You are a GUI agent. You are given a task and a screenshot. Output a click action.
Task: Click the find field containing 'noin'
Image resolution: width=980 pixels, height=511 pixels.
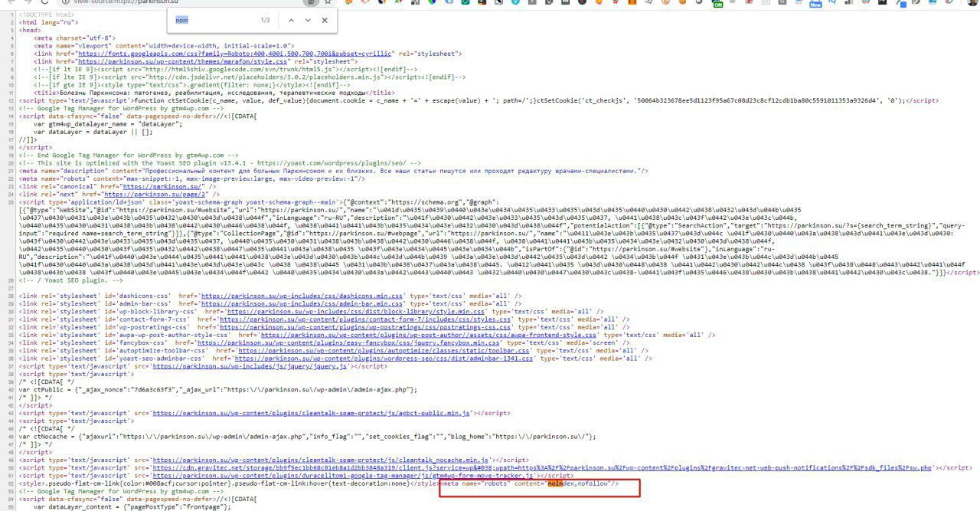pos(214,20)
